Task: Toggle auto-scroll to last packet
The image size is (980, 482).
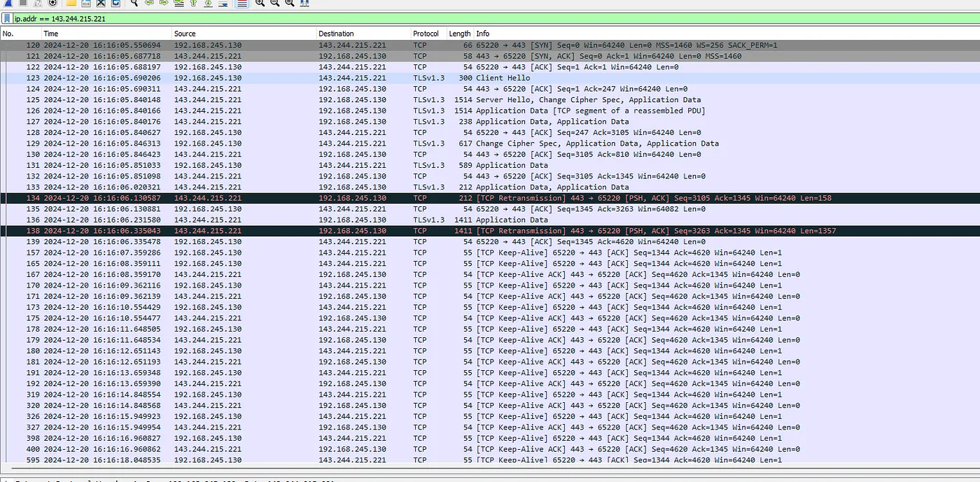Action: (x=223, y=3)
